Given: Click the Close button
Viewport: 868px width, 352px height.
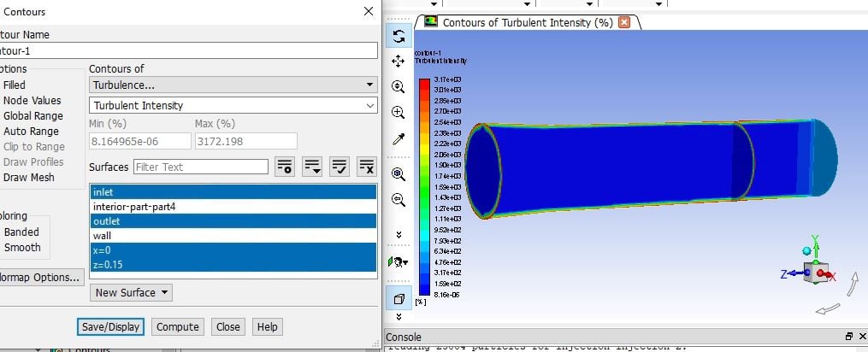Looking at the screenshot, I should (228, 327).
